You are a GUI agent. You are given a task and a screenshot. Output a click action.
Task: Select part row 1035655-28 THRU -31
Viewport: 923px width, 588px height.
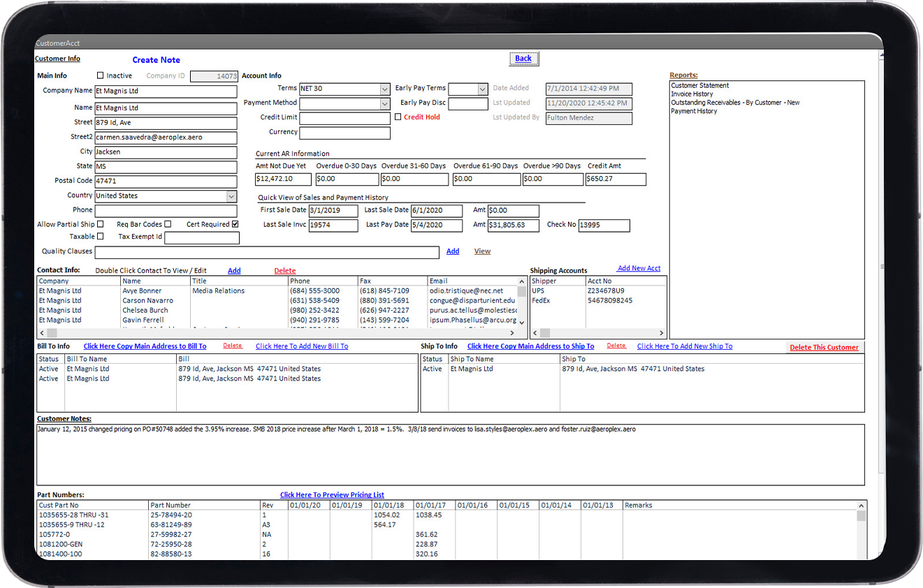pos(447,515)
